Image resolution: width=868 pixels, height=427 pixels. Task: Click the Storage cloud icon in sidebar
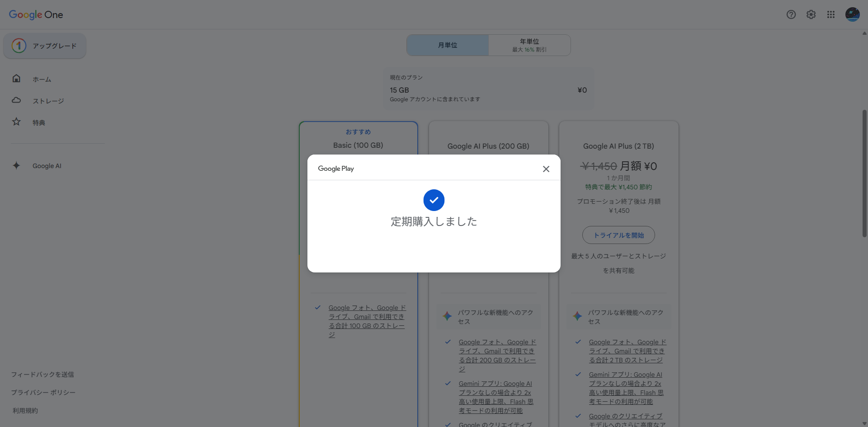tap(16, 100)
